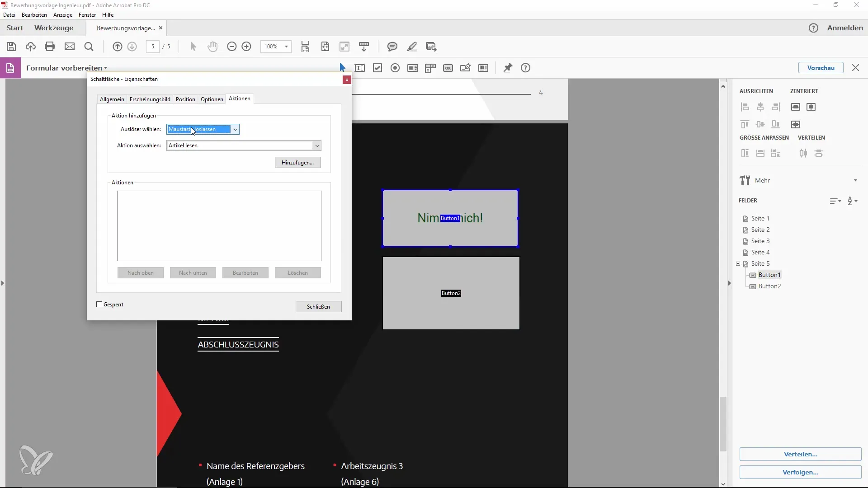Open the Auslöser wählen dropdown

click(x=203, y=129)
